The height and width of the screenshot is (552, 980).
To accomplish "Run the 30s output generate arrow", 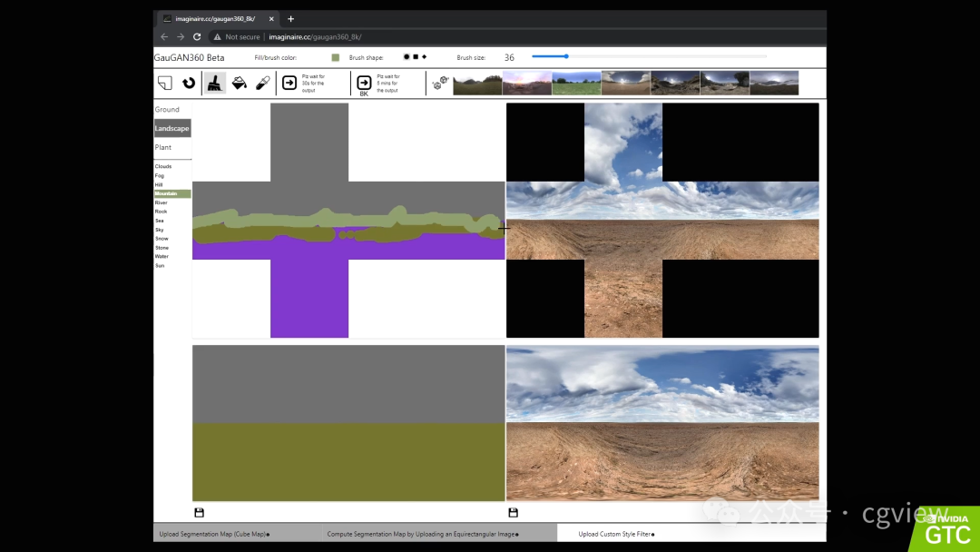I will point(289,83).
